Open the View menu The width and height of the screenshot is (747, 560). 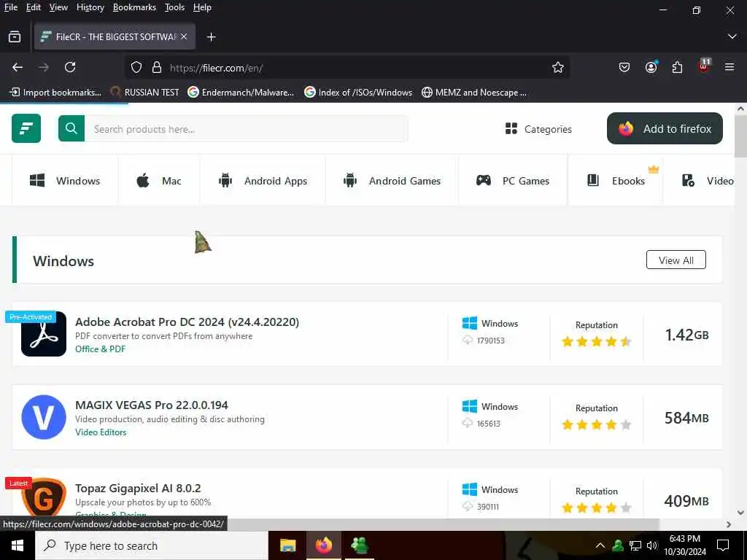pyautogui.click(x=58, y=7)
